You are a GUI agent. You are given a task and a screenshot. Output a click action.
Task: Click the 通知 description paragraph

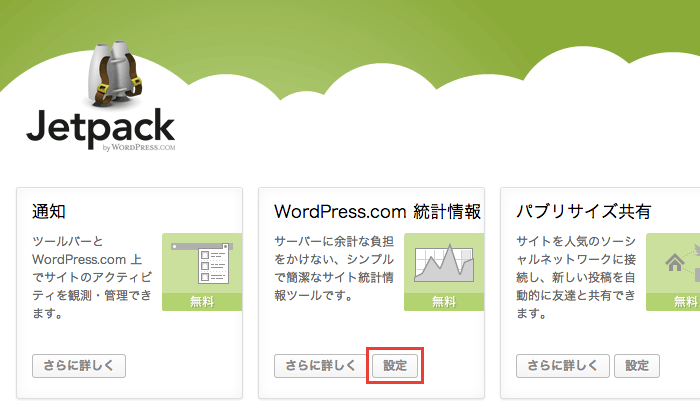coord(92,277)
